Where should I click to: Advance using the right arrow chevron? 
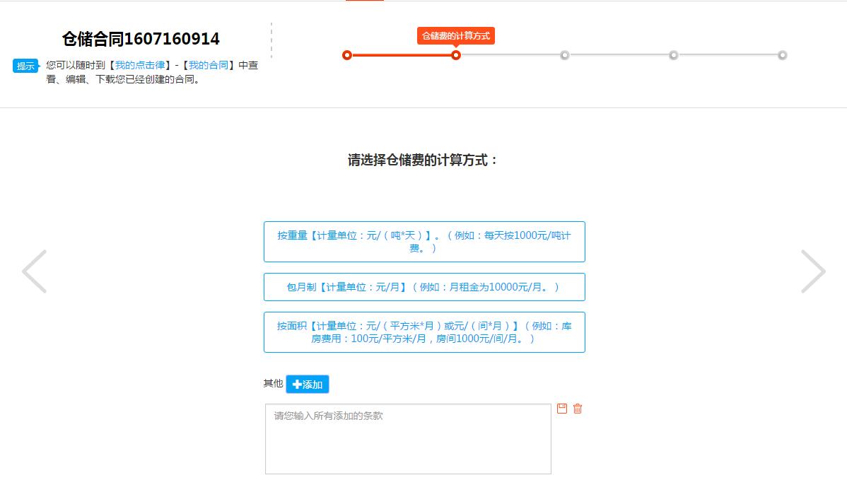pyautogui.click(x=813, y=271)
